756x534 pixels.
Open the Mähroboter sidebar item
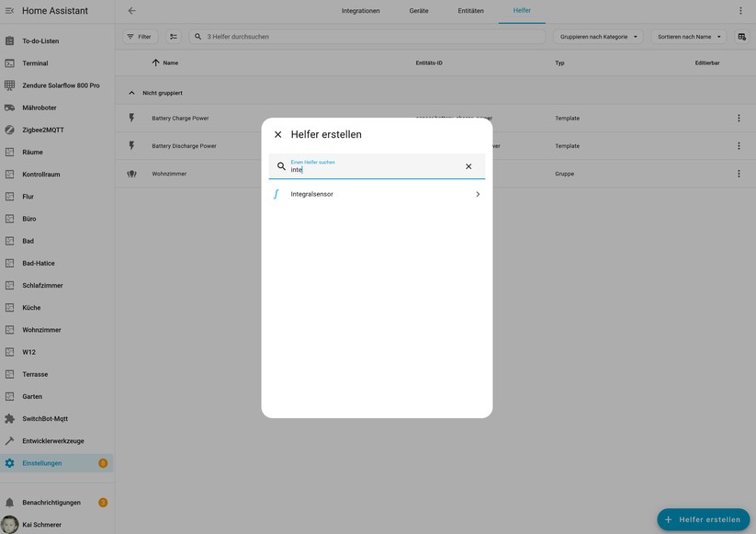[39, 108]
